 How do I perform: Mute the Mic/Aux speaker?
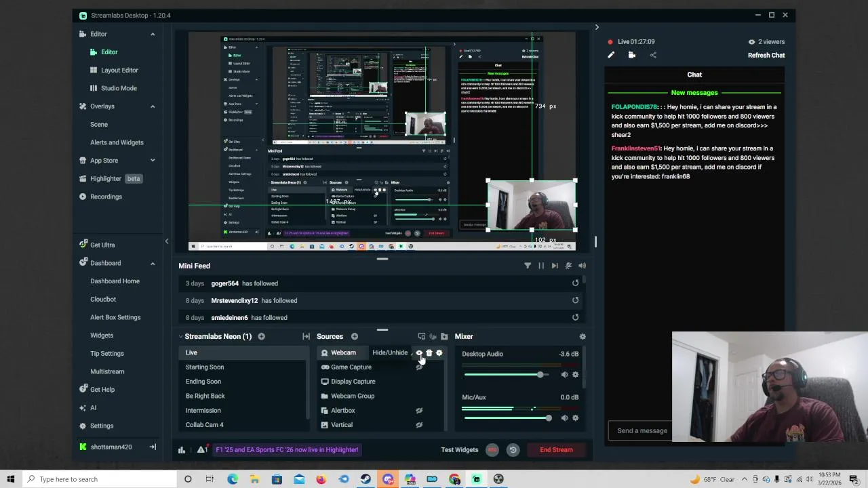pyautogui.click(x=564, y=418)
